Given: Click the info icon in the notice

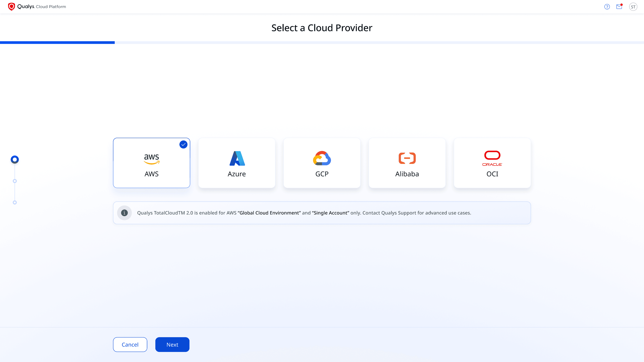Looking at the screenshot, I should [x=124, y=213].
